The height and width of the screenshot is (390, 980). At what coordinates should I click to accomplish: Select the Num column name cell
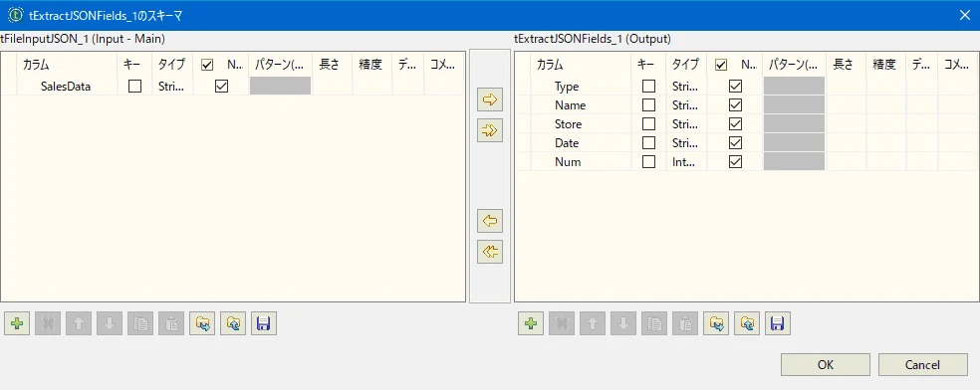pyautogui.click(x=582, y=161)
